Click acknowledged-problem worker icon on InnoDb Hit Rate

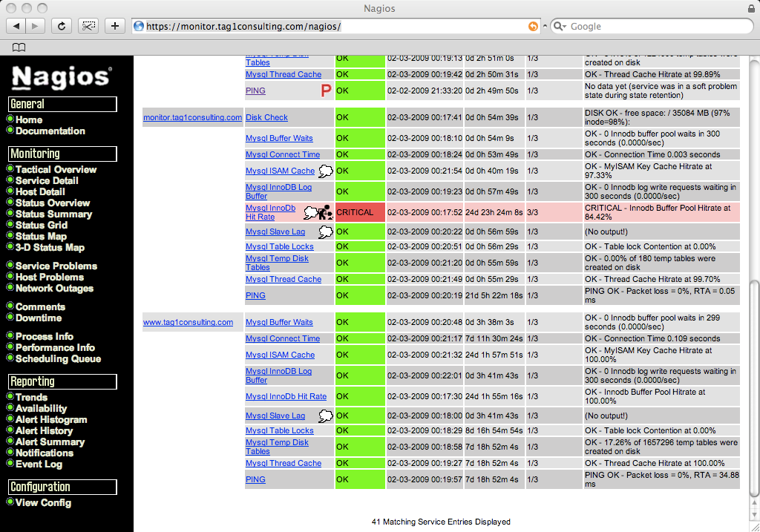click(x=326, y=212)
